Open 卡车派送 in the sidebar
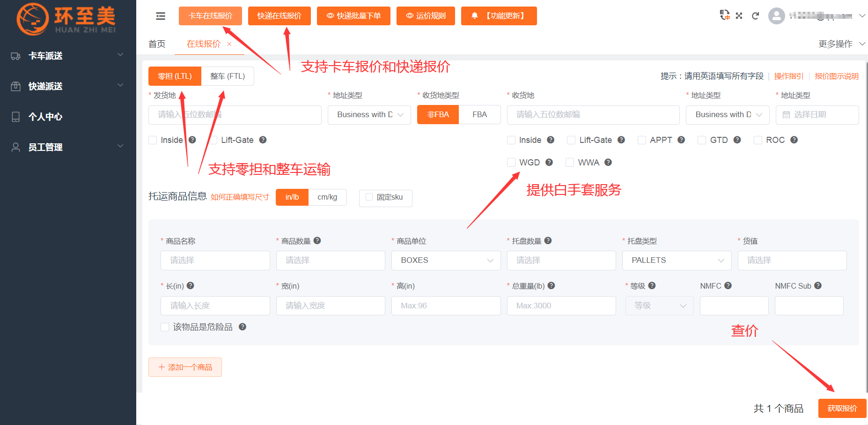The image size is (868, 425). 45,56
